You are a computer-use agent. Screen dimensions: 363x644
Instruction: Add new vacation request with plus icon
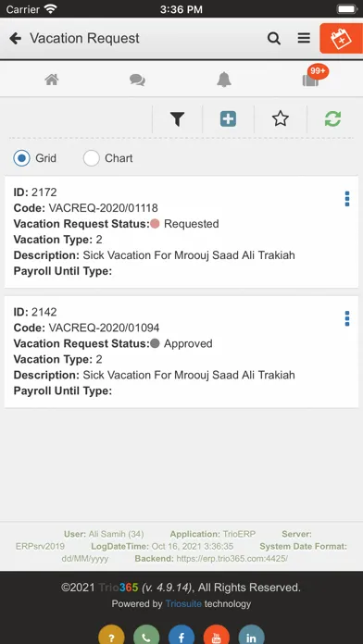228,119
